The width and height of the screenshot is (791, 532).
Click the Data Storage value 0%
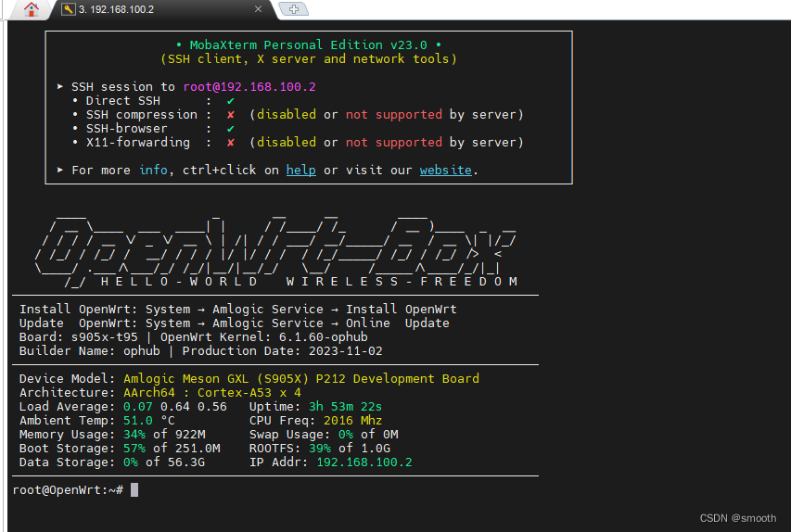pyautogui.click(x=131, y=462)
